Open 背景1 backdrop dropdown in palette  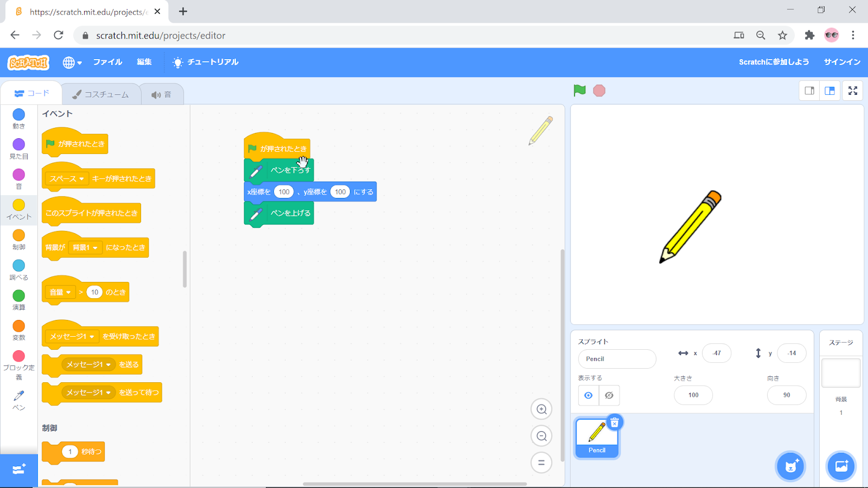click(85, 247)
